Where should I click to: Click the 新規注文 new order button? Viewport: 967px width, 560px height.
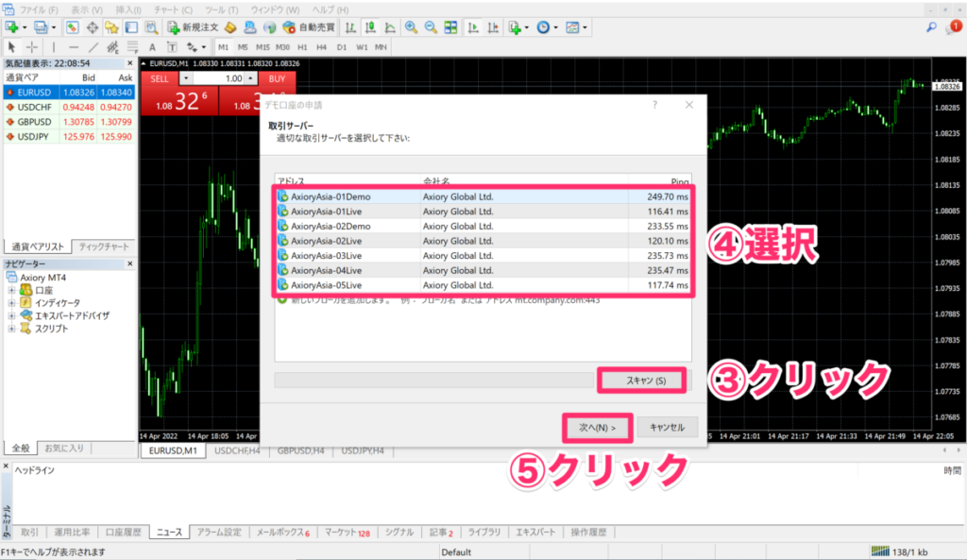(193, 27)
